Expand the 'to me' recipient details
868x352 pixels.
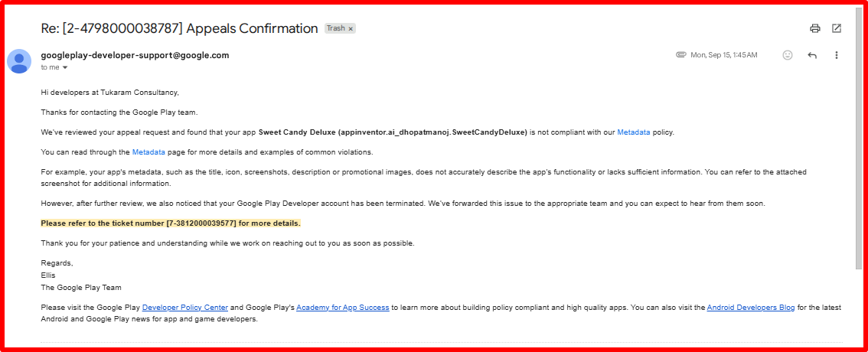pos(65,67)
